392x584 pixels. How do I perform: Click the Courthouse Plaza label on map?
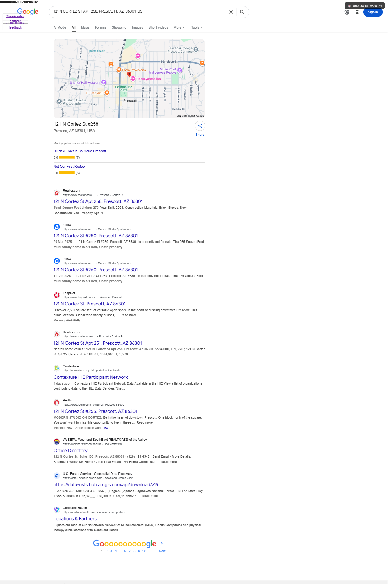(x=124, y=89)
